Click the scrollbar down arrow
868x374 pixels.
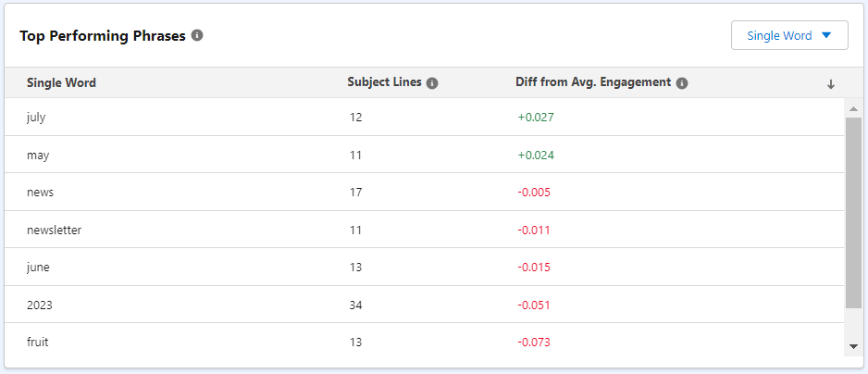pyautogui.click(x=853, y=347)
